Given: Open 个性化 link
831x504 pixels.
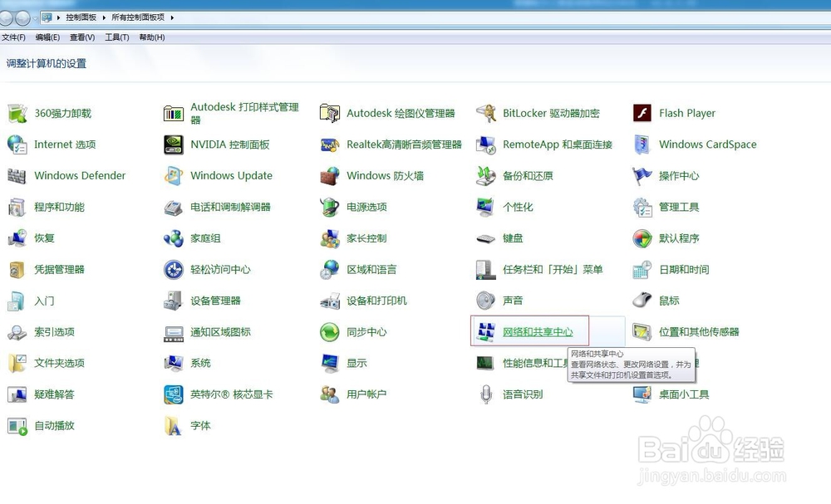Looking at the screenshot, I should point(518,207).
